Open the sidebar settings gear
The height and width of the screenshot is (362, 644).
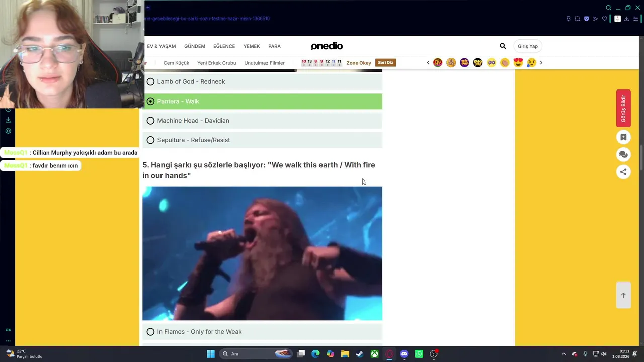8,131
